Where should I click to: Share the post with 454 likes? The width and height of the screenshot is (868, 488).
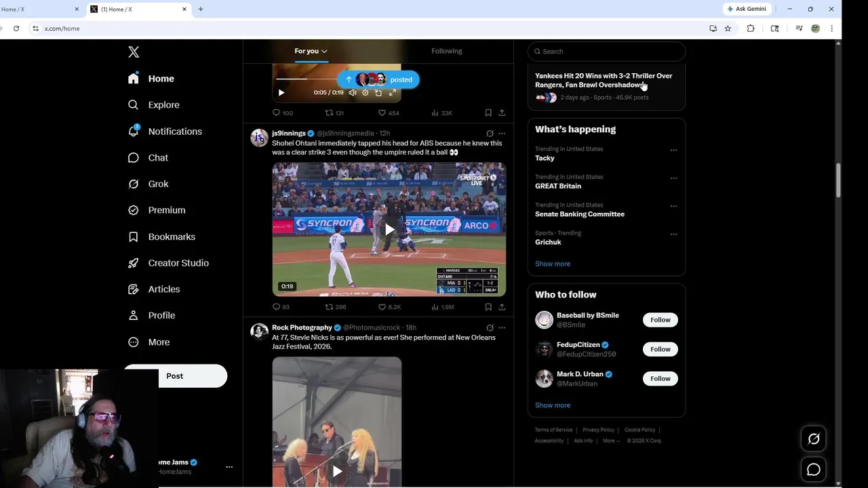click(x=502, y=113)
